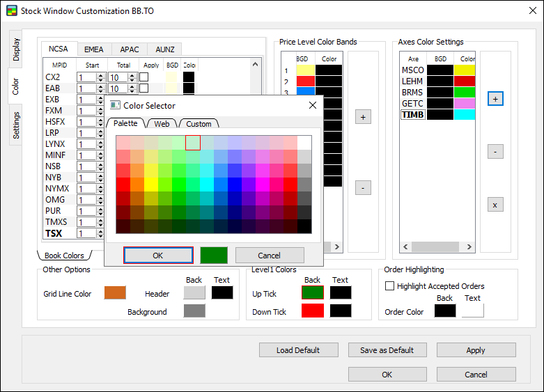
Task: Switch to the Web tab
Action: pyautogui.click(x=162, y=124)
